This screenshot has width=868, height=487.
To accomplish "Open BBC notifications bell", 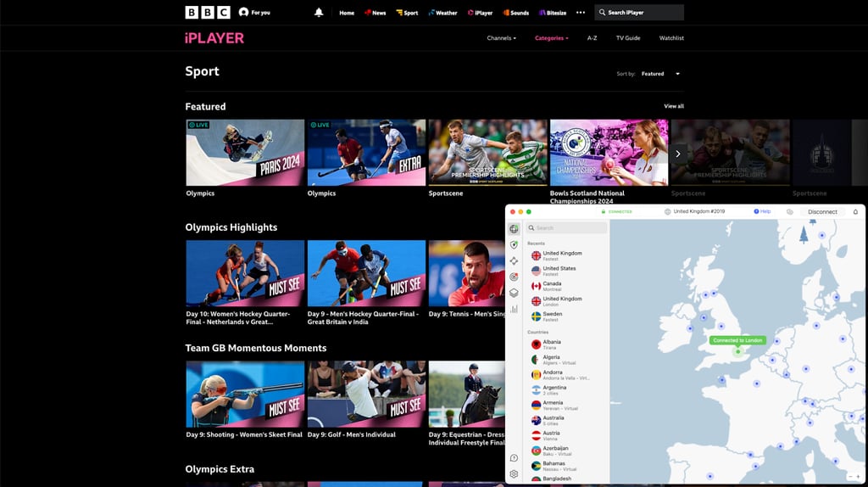I will point(319,12).
